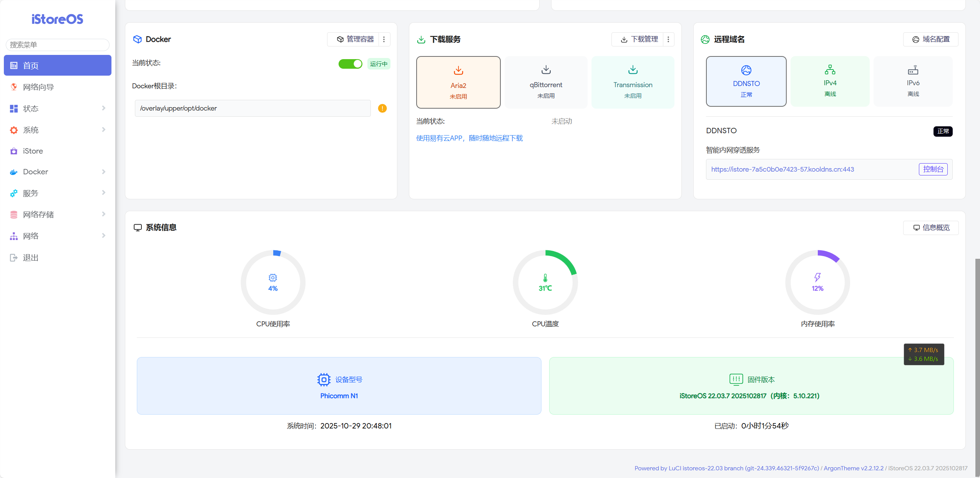Click the 控制台 button beside DDNSTO URL

point(933,169)
